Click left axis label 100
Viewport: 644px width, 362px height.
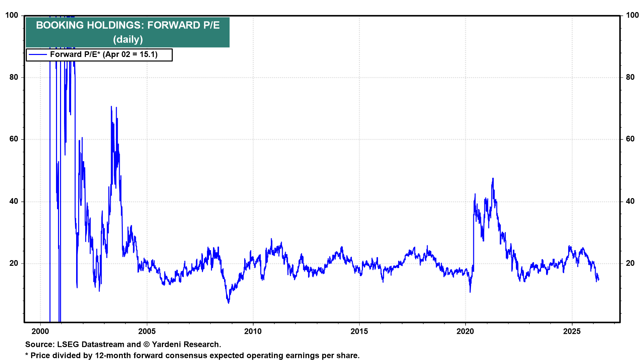12,15
